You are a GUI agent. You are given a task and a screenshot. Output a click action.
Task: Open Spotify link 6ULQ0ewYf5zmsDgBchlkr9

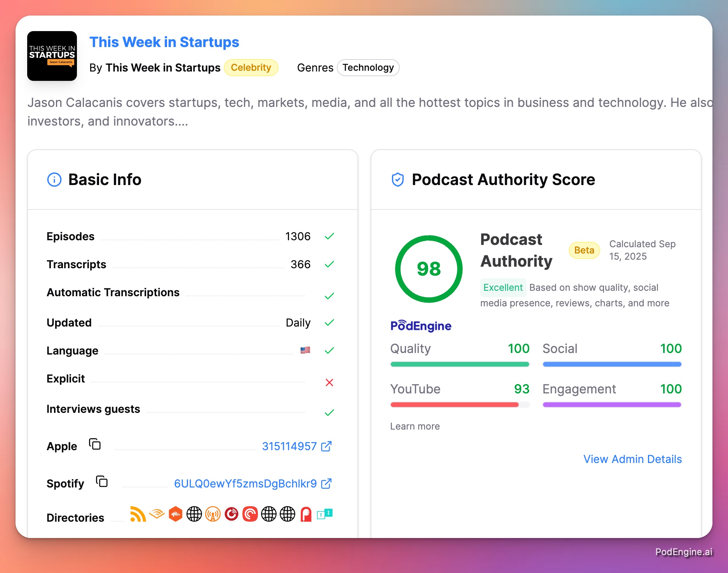246,484
